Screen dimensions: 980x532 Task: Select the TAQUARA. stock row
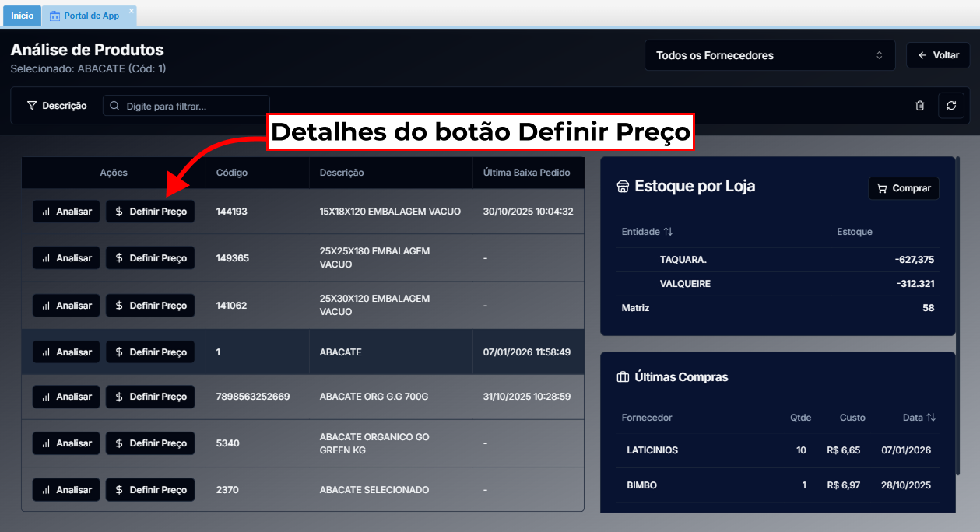tap(777, 260)
